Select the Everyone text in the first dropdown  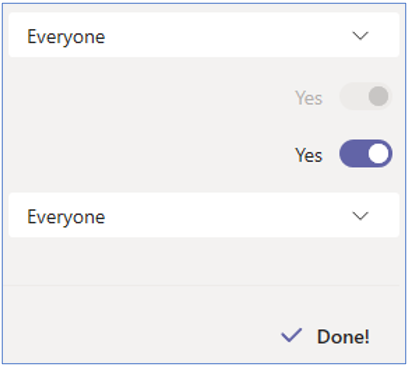pos(66,37)
